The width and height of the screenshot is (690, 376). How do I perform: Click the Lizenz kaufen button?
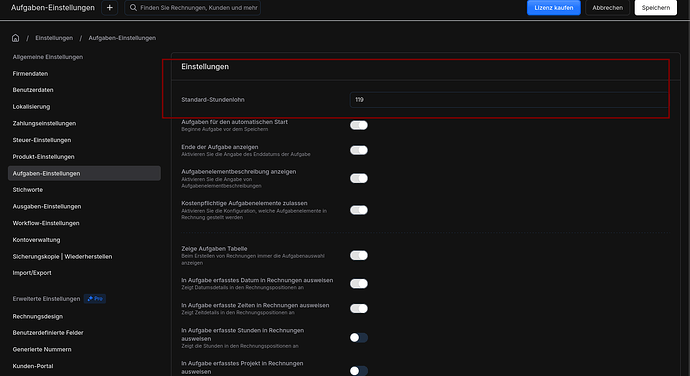pyautogui.click(x=554, y=7)
